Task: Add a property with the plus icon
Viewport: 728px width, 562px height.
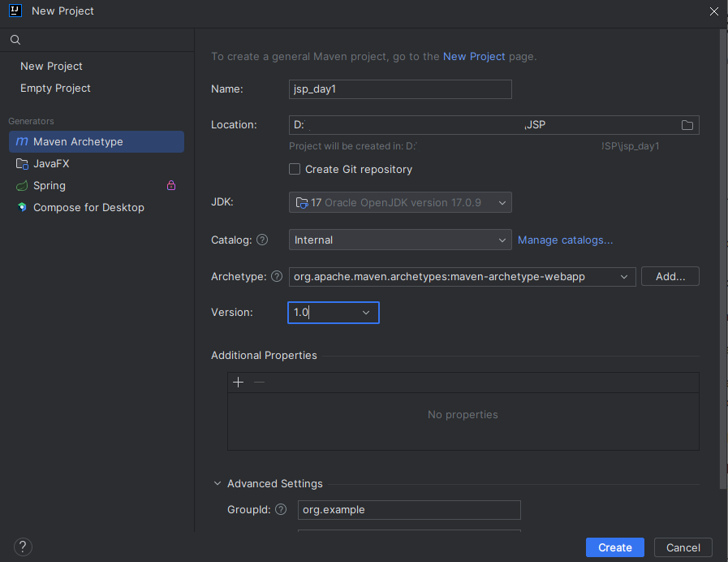Action: (x=238, y=383)
